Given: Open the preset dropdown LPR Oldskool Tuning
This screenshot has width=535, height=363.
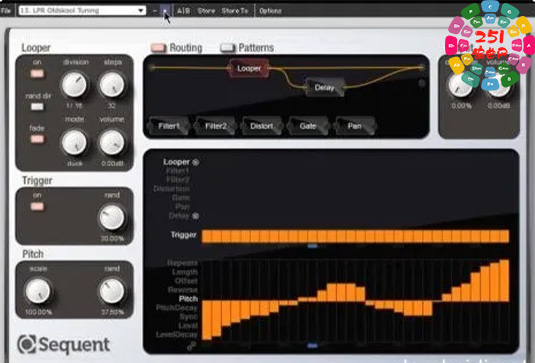Looking at the screenshot, I should click(82, 11).
